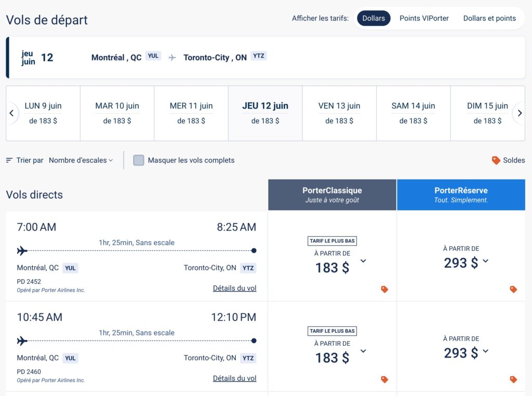The width and height of the screenshot is (532, 396).
Task: Click the next week arrow in date carousel
Action: [x=519, y=113]
